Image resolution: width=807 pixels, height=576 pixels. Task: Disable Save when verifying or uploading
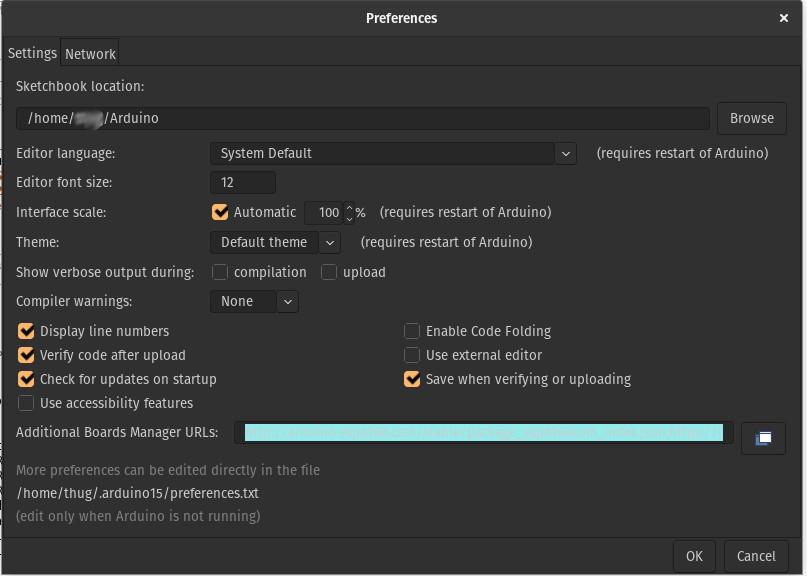pos(411,379)
